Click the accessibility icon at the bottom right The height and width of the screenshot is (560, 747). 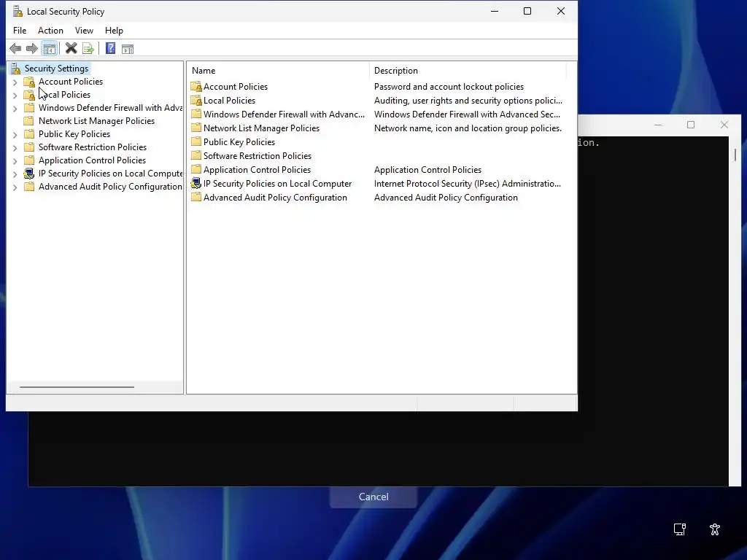715,529
